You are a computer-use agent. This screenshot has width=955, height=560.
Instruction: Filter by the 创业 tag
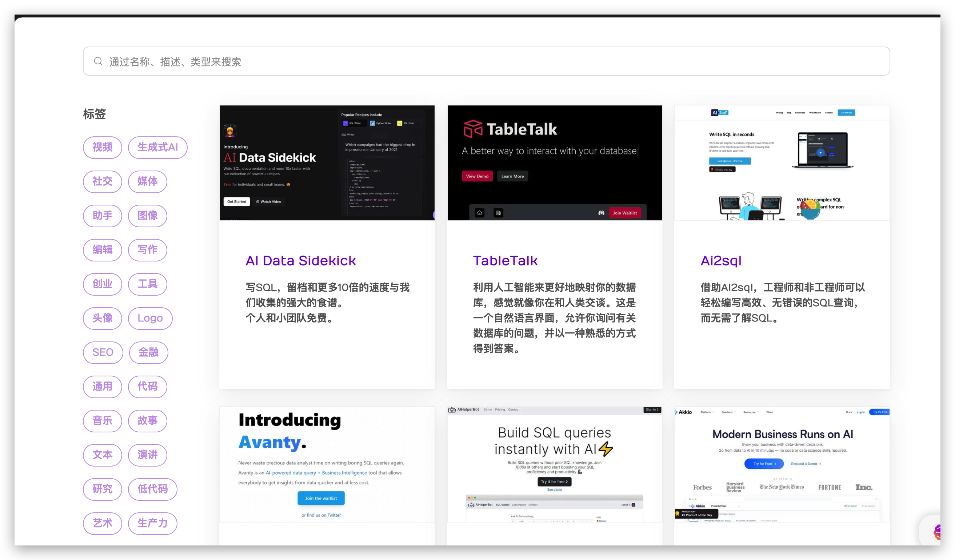[x=102, y=284]
